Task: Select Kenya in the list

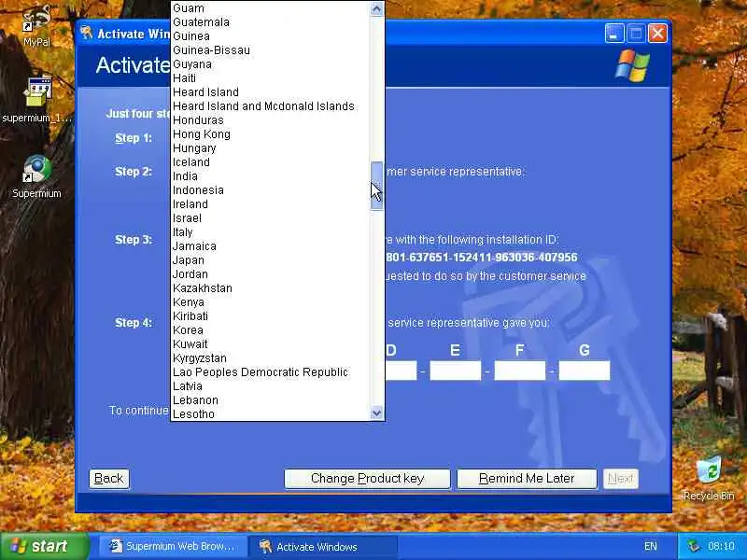Action: [271, 302]
